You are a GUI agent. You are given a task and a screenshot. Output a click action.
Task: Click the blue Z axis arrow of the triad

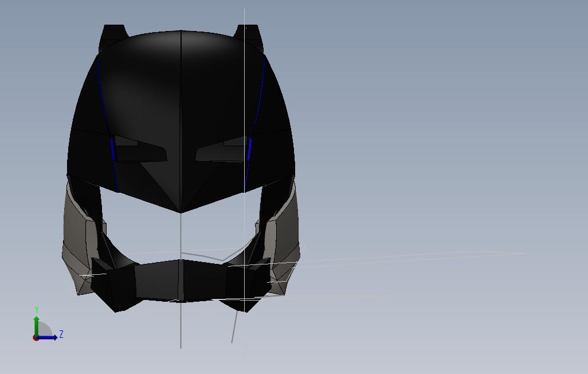pyautogui.click(x=48, y=338)
